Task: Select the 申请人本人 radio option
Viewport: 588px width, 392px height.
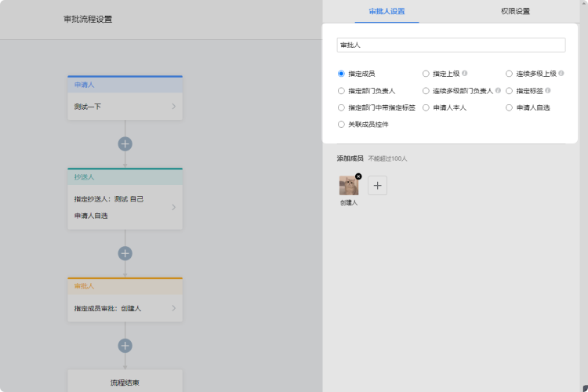Action: 426,107
